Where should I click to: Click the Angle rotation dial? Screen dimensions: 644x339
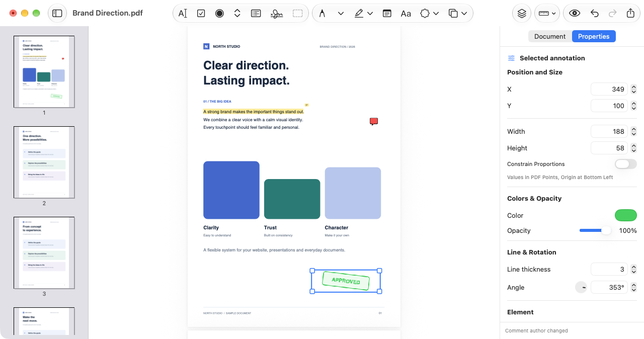(x=582, y=287)
